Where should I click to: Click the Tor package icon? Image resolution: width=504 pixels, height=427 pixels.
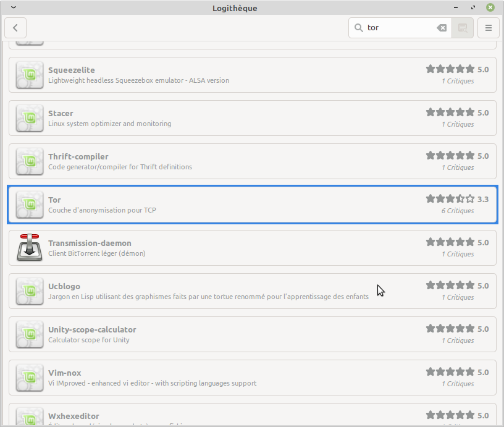[30, 205]
